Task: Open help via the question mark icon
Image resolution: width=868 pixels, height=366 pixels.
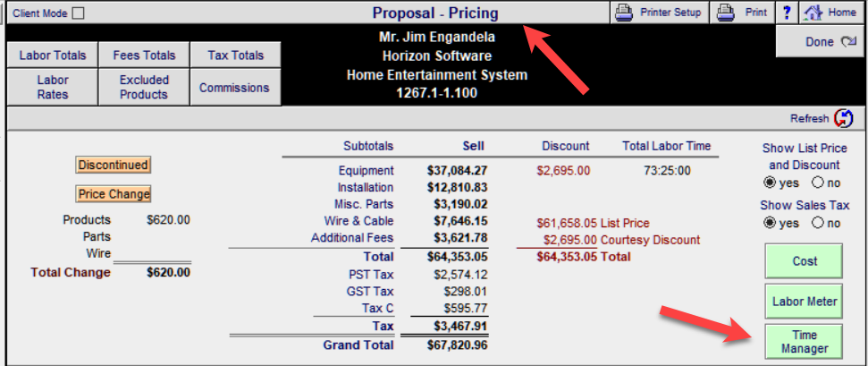Action: click(787, 13)
